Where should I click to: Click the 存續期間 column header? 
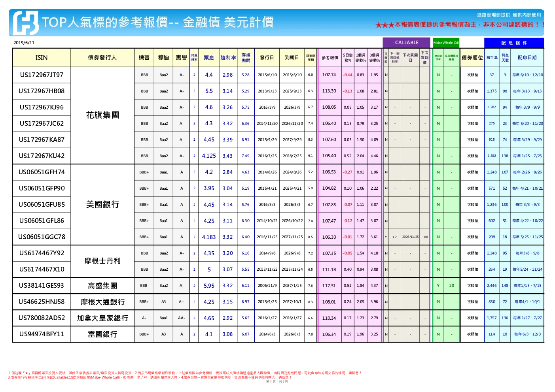click(246, 58)
